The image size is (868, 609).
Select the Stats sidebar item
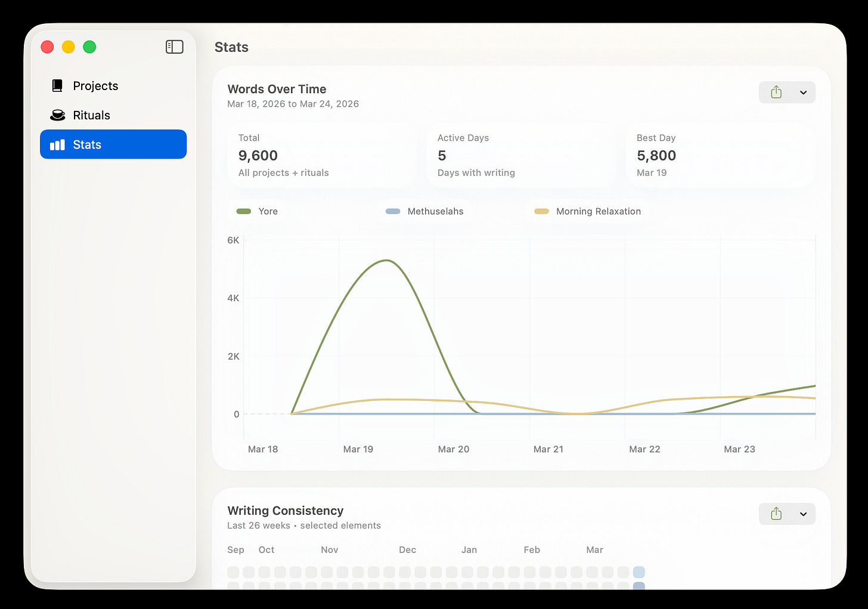click(113, 144)
